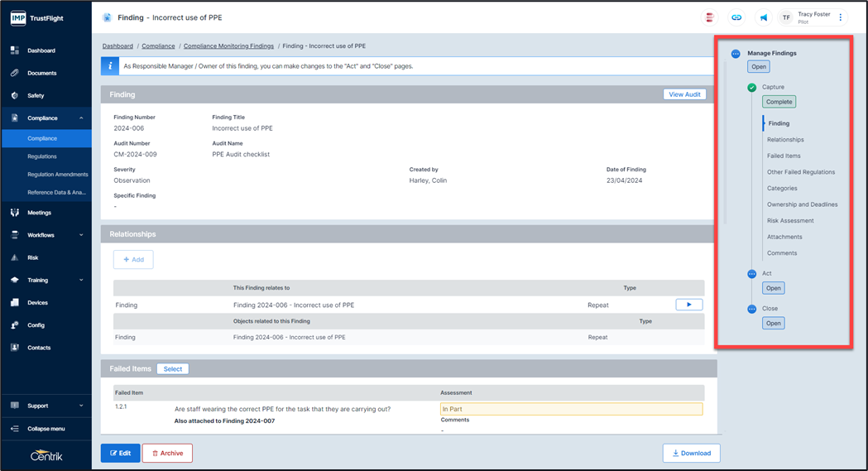Viewport: 868px width, 471px height.
Task: Click the View Audit button
Action: pyautogui.click(x=684, y=94)
